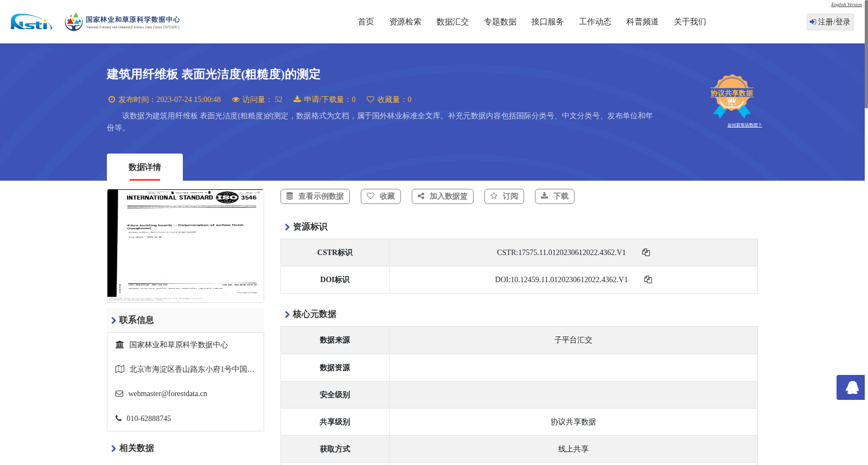Screen dimensions: 868x465
Task: Select the 数据详情 tab
Action: 145,167
